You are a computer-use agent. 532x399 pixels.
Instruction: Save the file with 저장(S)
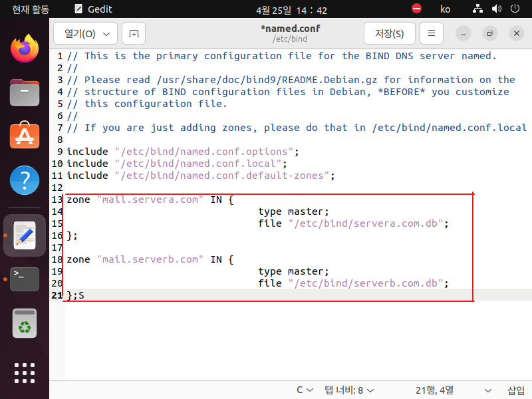coord(390,33)
